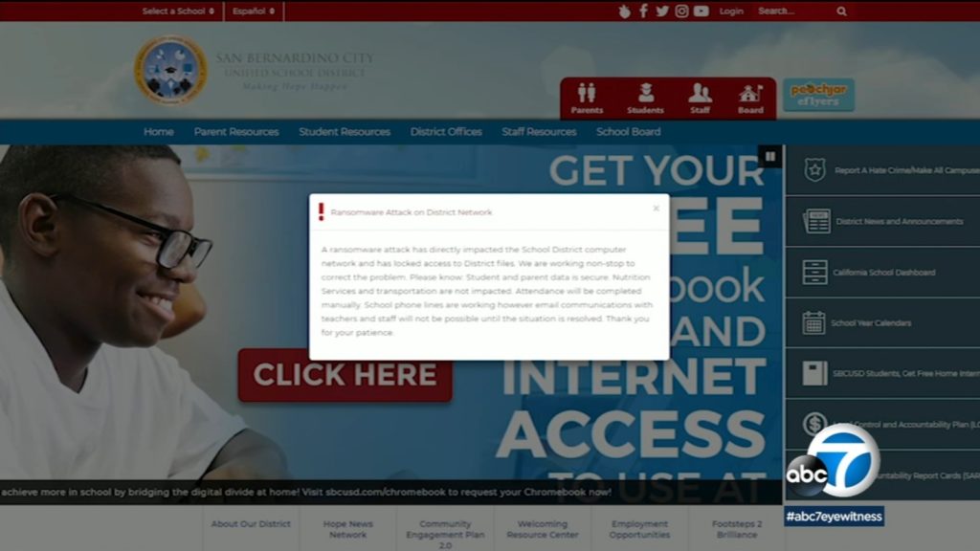
Task: Click the scrolling chromebook ticker text
Action: click(306, 492)
